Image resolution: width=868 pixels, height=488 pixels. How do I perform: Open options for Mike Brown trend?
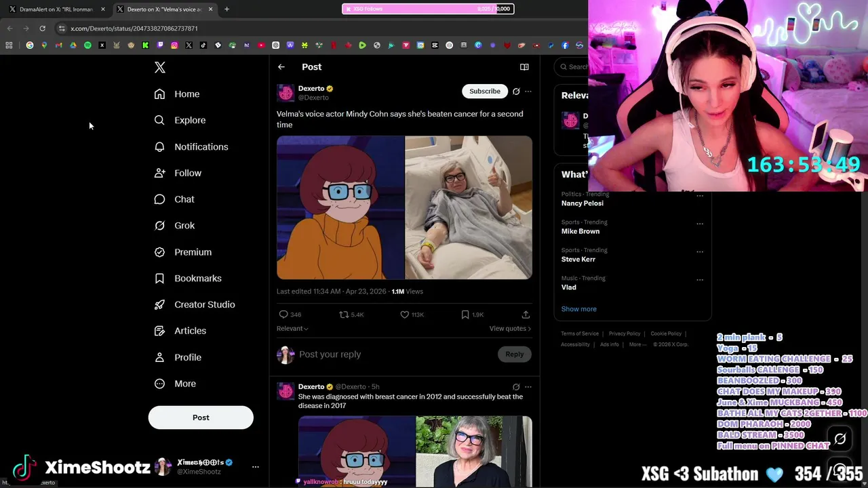[x=700, y=224]
